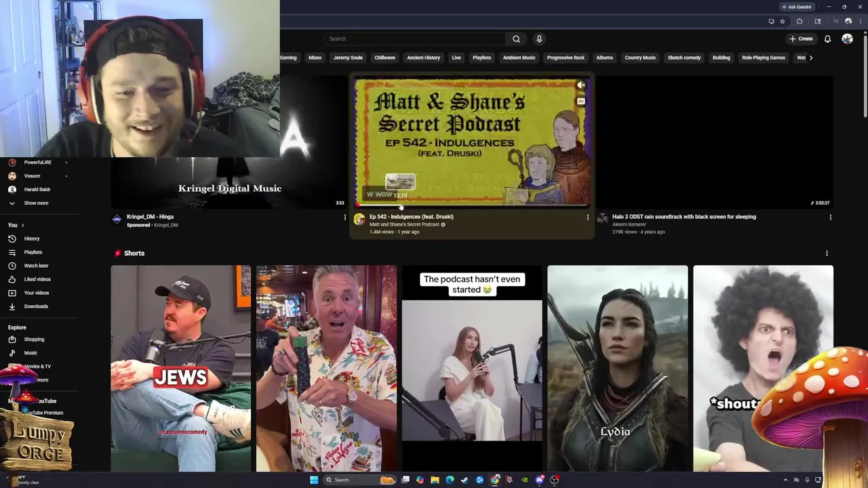The image size is (868, 488).
Task: Open Shorts shelf three-dot menu
Action: (827, 253)
